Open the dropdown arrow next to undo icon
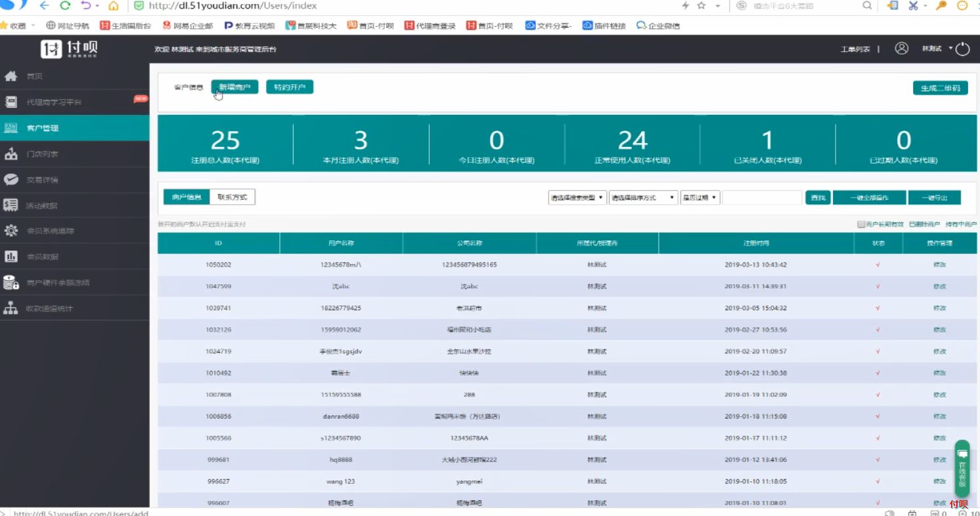980x516 pixels. 97,6
